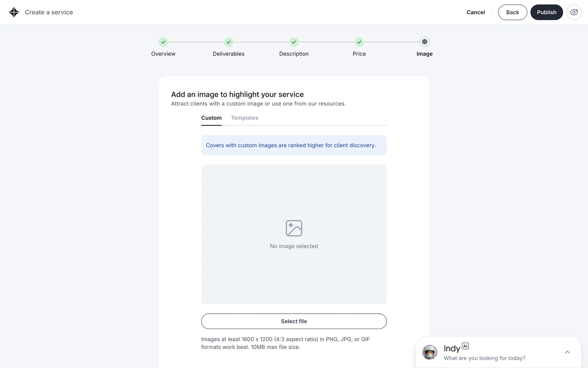The image size is (588, 368).
Task: Click the current Image step circle
Action: (x=424, y=42)
